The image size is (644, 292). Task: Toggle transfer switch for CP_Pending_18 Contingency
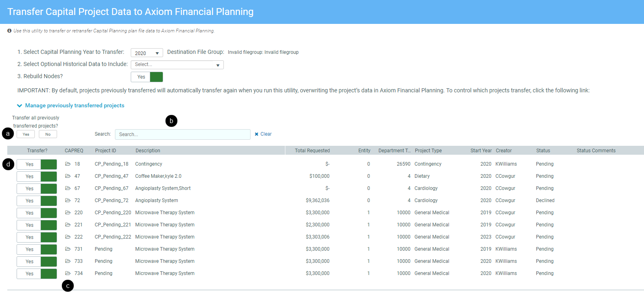[x=37, y=164]
